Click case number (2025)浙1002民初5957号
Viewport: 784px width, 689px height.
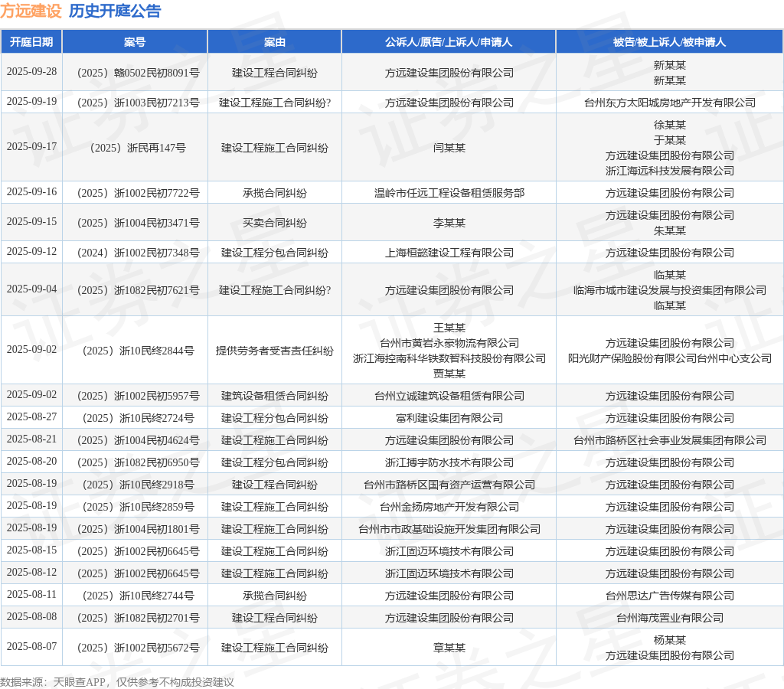point(138,396)
